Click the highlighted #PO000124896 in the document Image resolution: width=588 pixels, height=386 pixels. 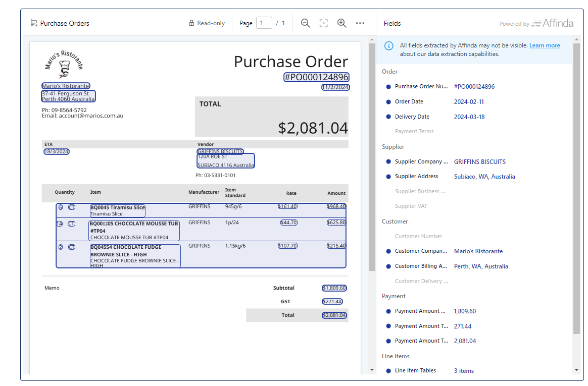point(317,77)
